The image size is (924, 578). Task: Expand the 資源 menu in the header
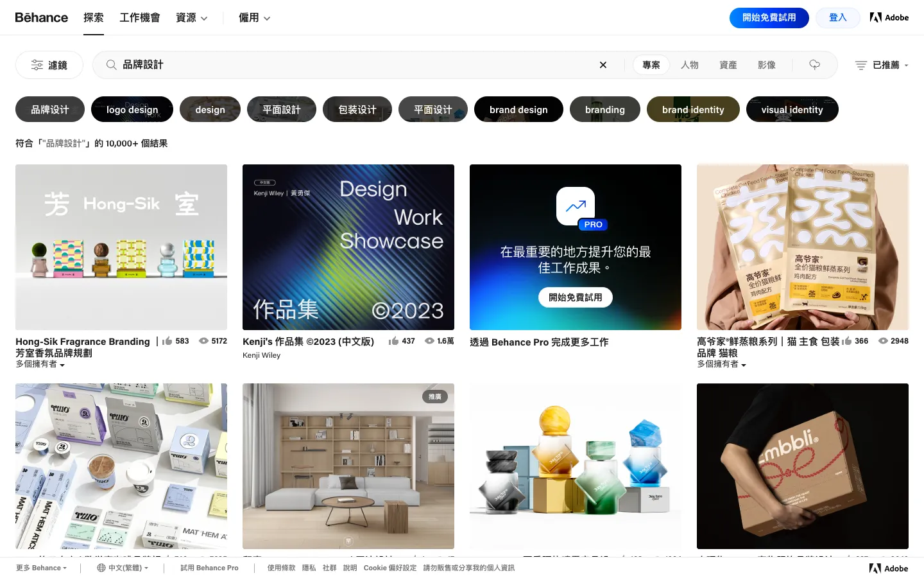click(x=192, y=18)
